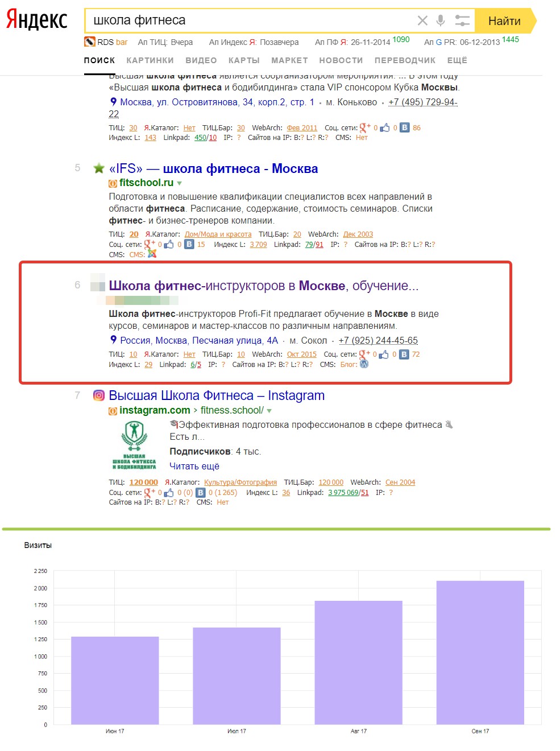Click fitschool.ru green site link
Viewport: 560px width, 751px height.
click(x=146, y=183)
